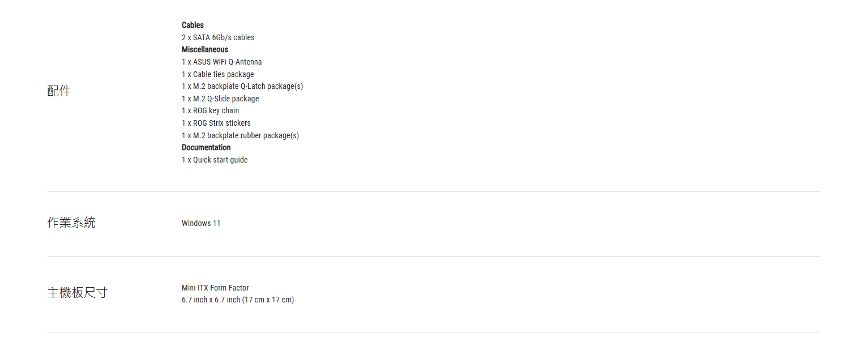Select the ASUS WiFi Q-Antenna line
The width and height of the screenshot is (868, 350).
click(221, 62)
